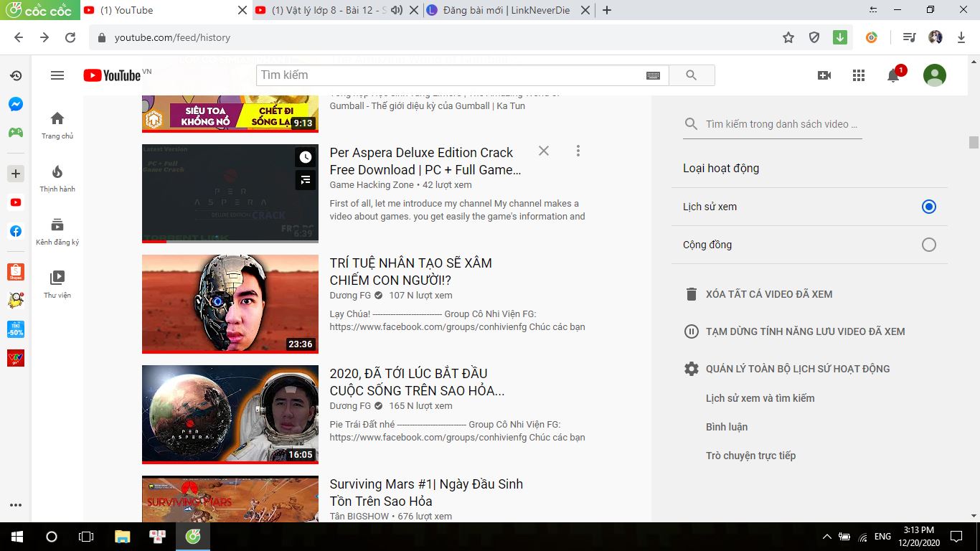Remove Per Aspera video from watch history

coord(544,151)
